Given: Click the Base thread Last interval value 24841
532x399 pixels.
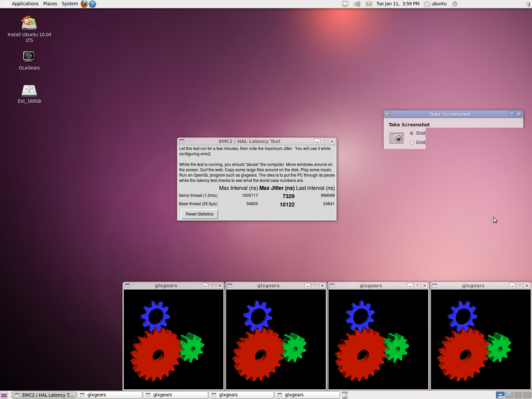Looking at the screenshot, I should coord(329,204).
